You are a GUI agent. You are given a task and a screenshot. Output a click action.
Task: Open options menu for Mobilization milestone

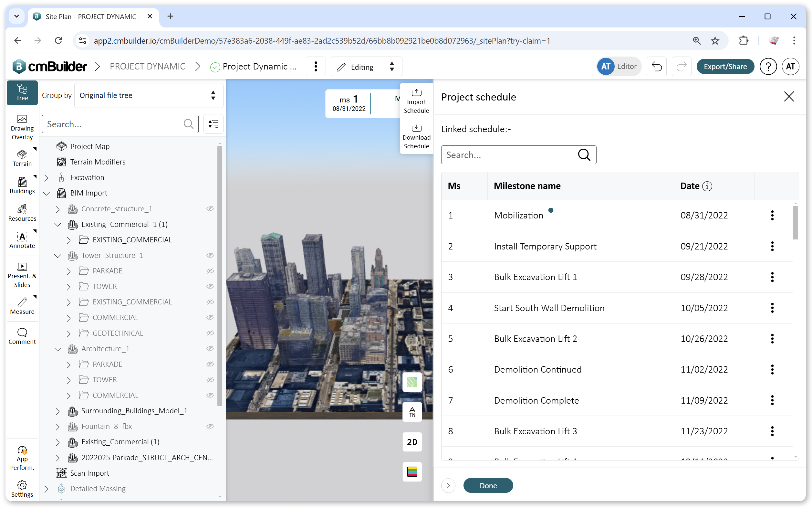tap(772, 215)
